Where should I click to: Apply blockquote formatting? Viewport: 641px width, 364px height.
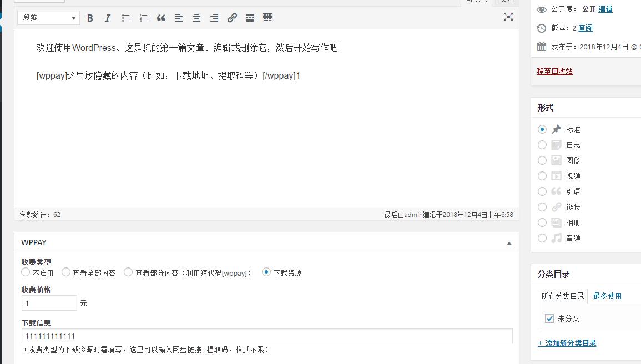tap(161, 18)
